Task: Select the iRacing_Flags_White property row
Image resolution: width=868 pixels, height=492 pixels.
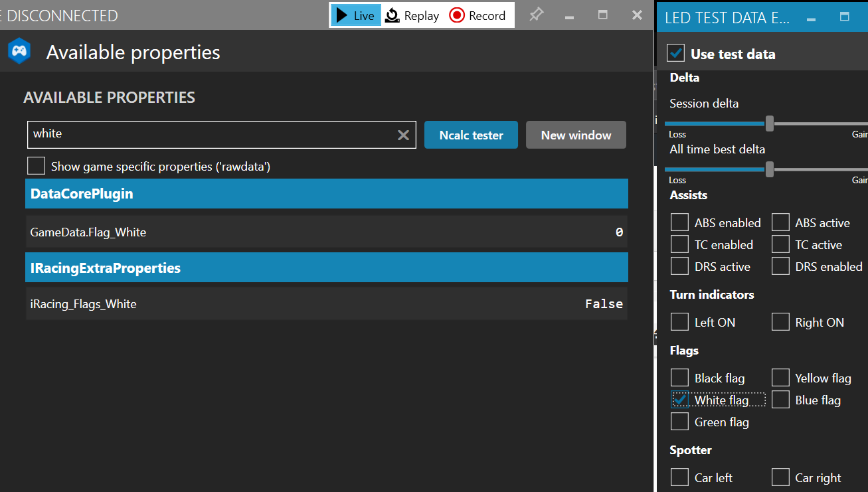Action: point(327,303)
